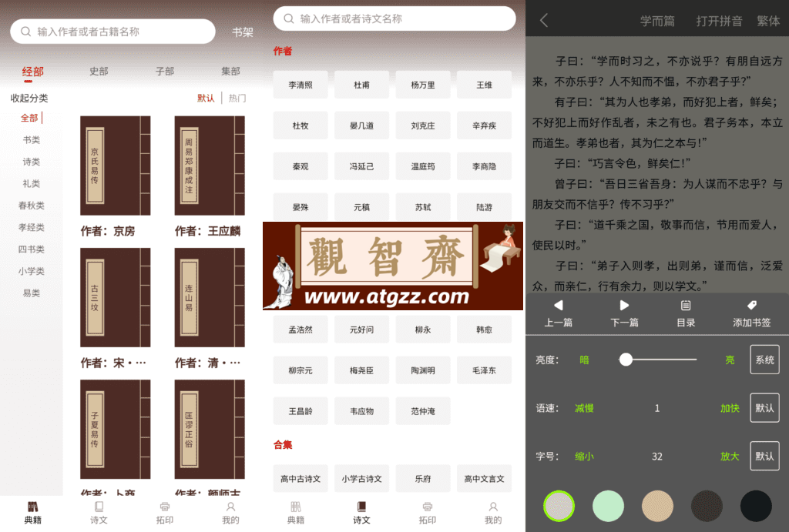Click 默认 button for 字号 font size
Viewport: 789px width, 532px height.
coord(764,456)
